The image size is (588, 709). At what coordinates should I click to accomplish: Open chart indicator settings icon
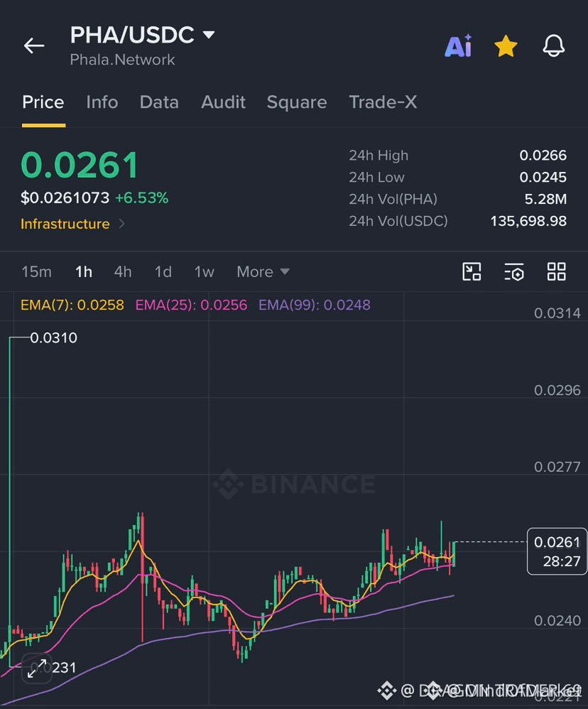coord(514,272)
